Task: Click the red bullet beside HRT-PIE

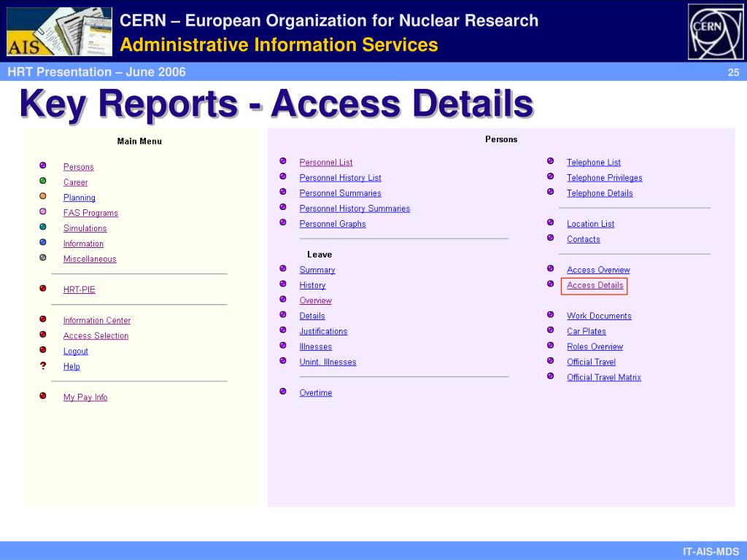Action: 43,288
